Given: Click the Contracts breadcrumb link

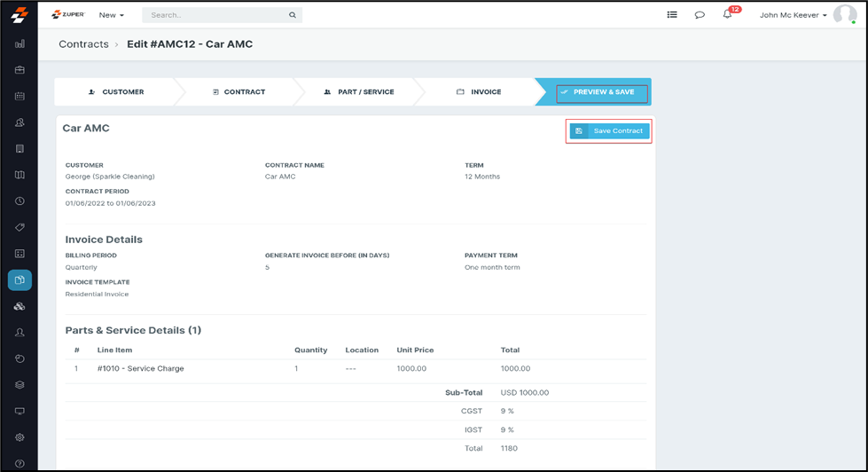Looking at the screenshot, I should click(x=83, y=44).
